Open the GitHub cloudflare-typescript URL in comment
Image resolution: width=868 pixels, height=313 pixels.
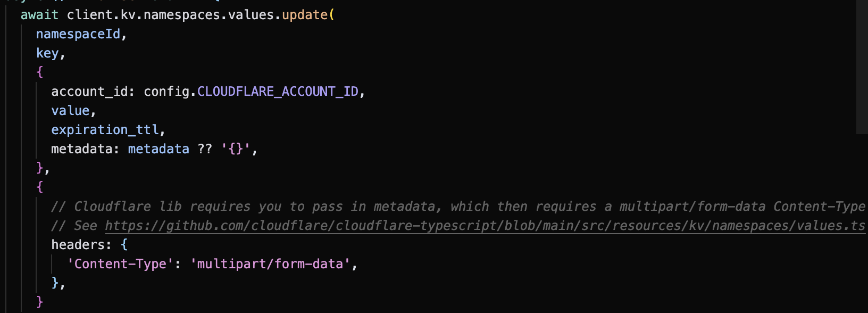click(485, 226)
